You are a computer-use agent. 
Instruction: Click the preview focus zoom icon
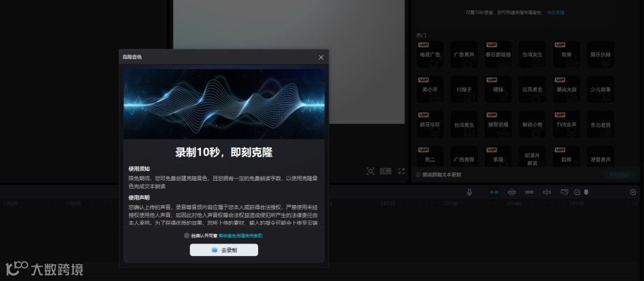370,171
